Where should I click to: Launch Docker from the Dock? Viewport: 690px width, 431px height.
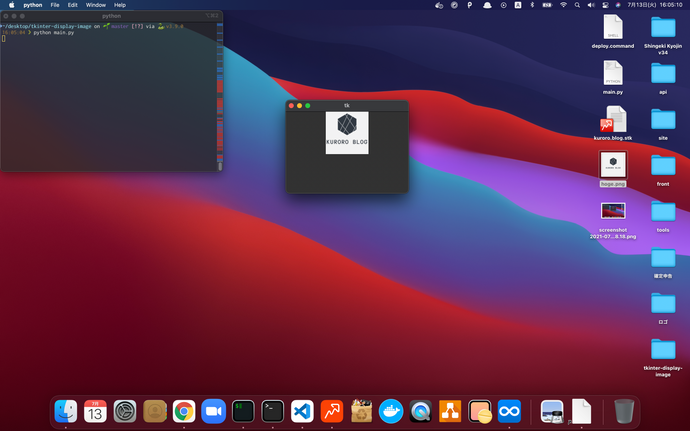coord(391,411)
